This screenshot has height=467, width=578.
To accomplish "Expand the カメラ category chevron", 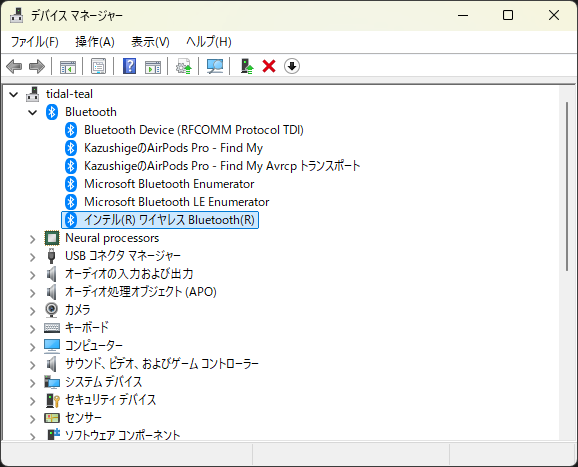I will (x=33, y=310).
